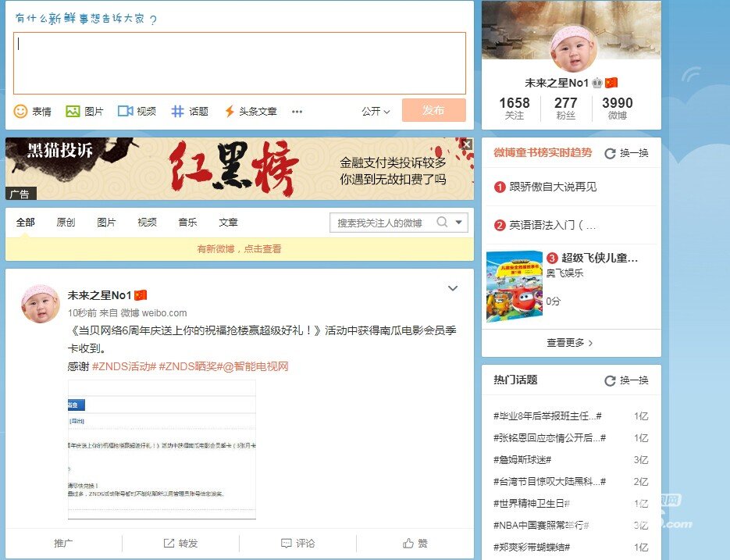730x560 pixels.
Task: Switch to the 视频 feed tab
Action: point(147,223)
